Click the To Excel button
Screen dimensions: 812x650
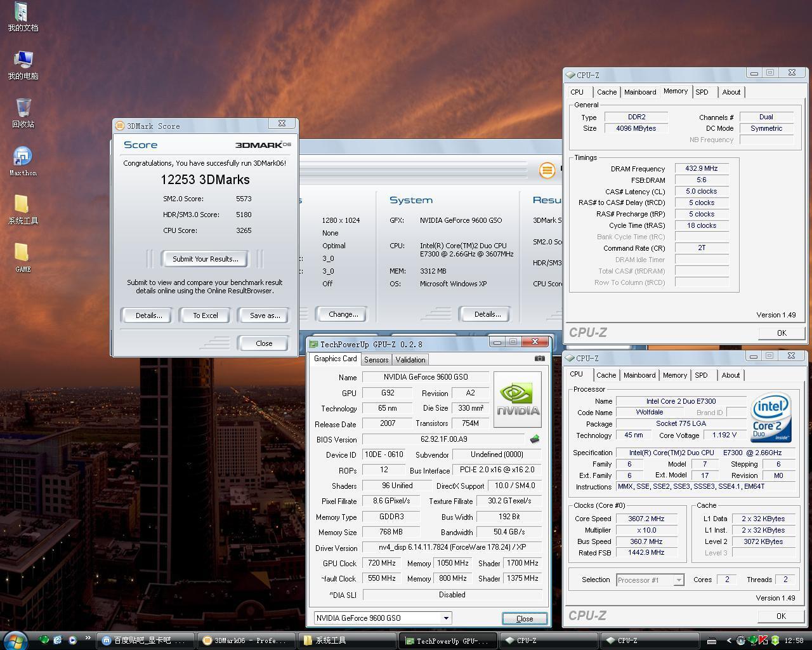[205, 315]
